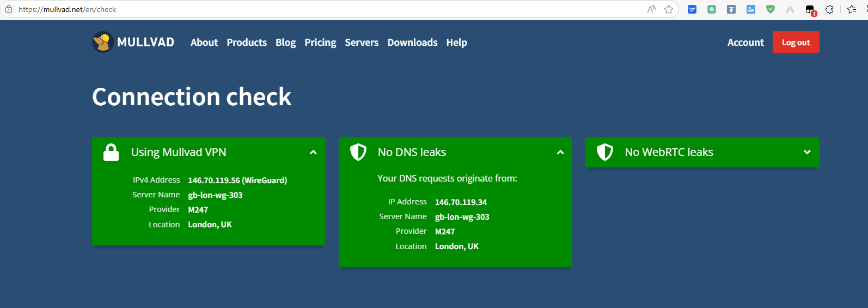Image resolution: width=868 pixels, height=308 pixels.
Task: Click the No WebRTC leaks title
Action: tap(669, 152)
